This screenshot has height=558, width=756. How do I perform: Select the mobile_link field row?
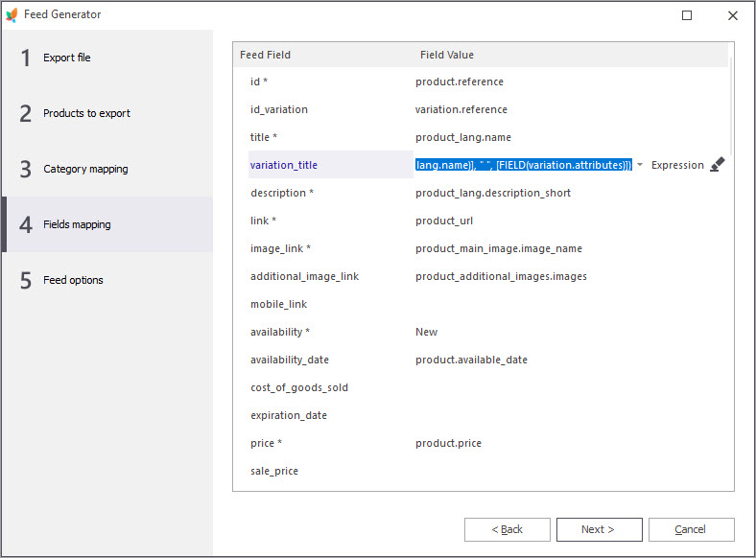pos(278,304)
